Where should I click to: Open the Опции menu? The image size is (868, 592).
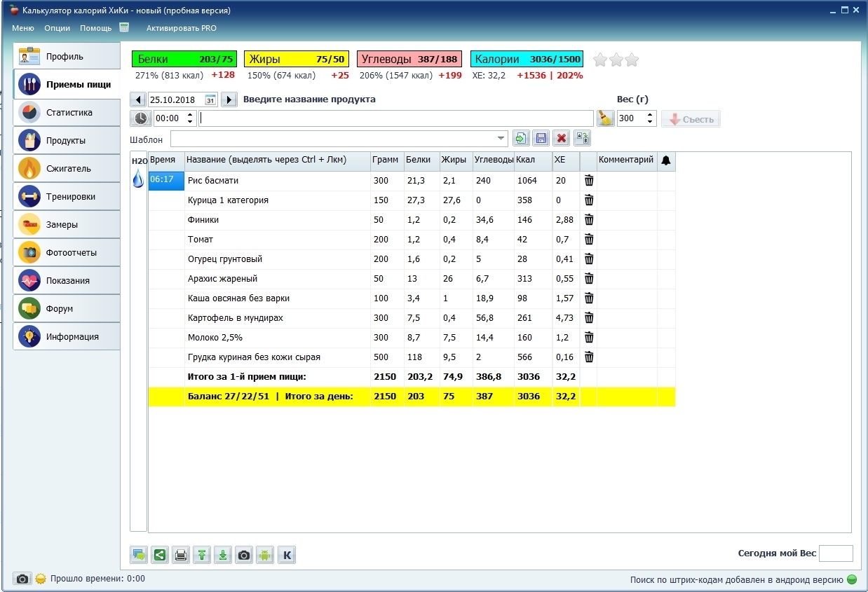(57, 28)
